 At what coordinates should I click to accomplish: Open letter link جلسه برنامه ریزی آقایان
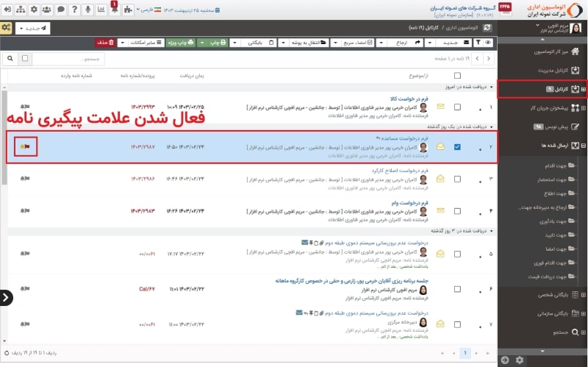(x=352, y=281)
